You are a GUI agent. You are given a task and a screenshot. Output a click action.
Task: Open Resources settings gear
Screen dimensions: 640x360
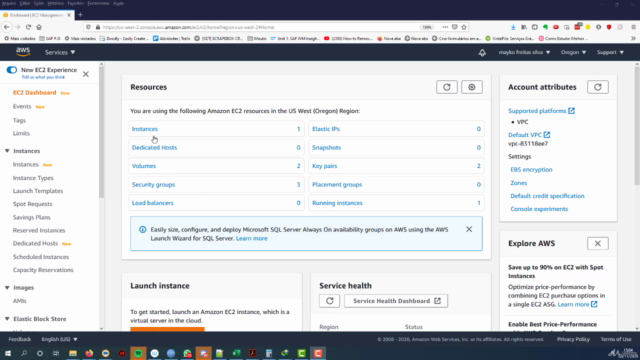(x=472, y=87)
